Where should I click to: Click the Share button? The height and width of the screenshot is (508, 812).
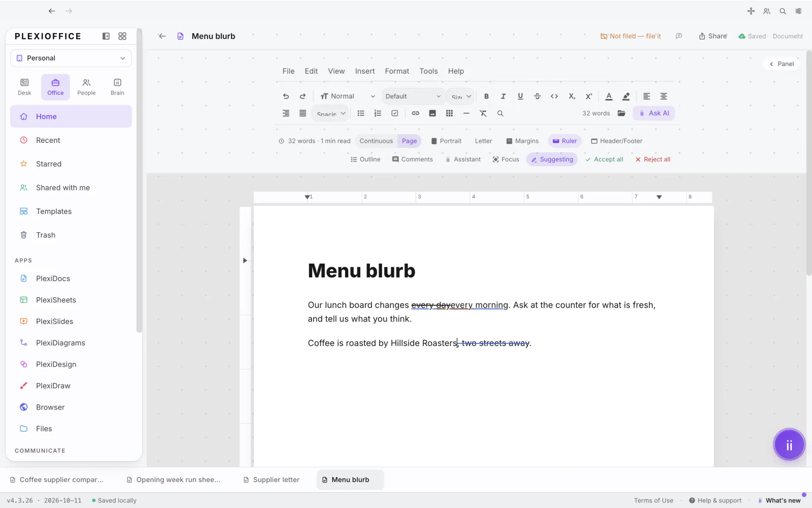point(713,36)
